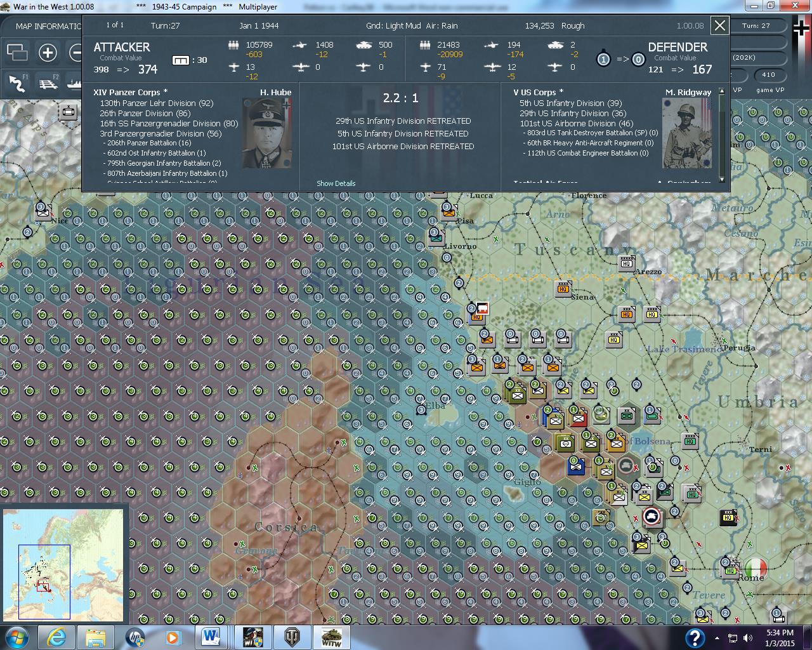Select 807th Azerbaijani Infantry Battalion entry

(x=166, y=173)
